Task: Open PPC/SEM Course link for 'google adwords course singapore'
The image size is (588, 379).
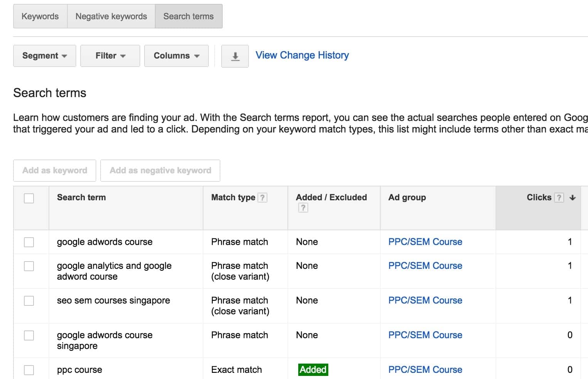Action: [x=425, y=335]
